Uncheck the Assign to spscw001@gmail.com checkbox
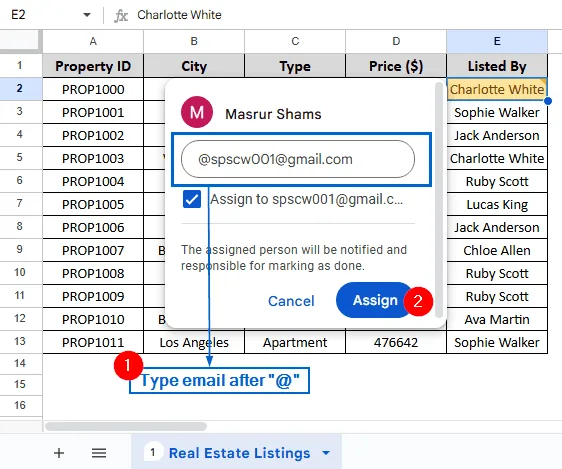The height and width of the screenshot is (469, 562). [x=192, y=199]
